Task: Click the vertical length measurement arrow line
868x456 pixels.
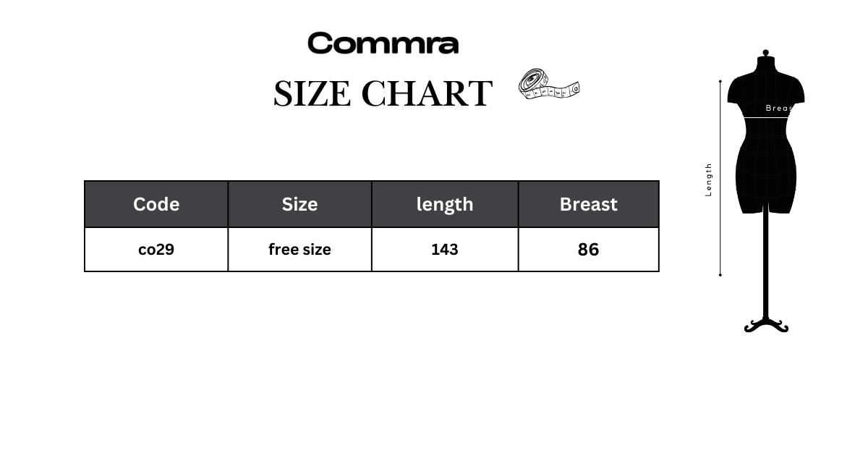Action: click(720, 178)
